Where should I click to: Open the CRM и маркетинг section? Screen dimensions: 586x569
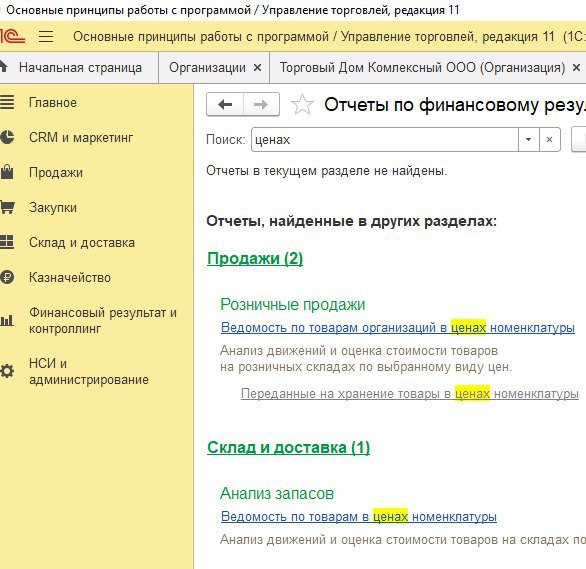coord(81,137)
